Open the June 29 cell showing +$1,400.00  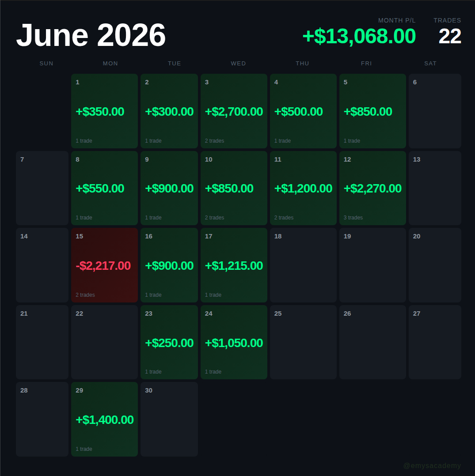pos(104,419)
